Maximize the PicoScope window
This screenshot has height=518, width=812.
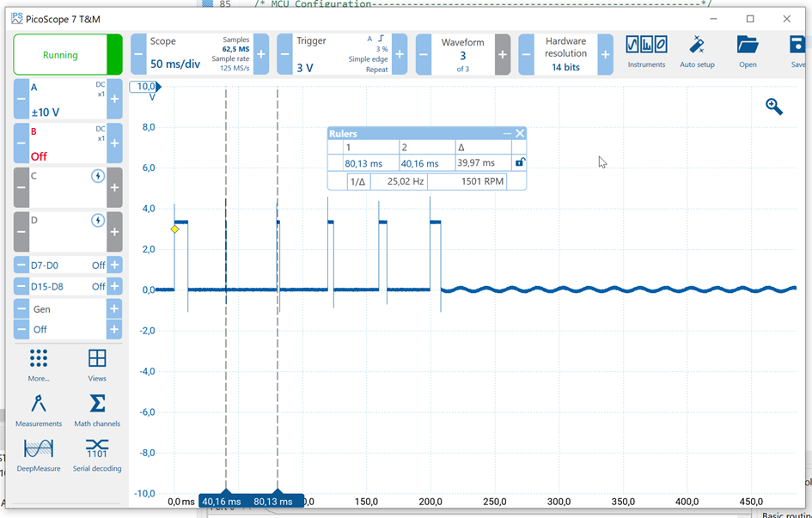(x=750, y=19)
